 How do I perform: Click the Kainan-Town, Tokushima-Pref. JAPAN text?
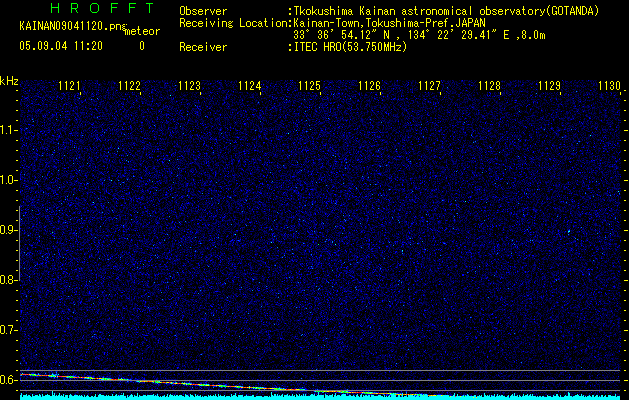(389, 22)
